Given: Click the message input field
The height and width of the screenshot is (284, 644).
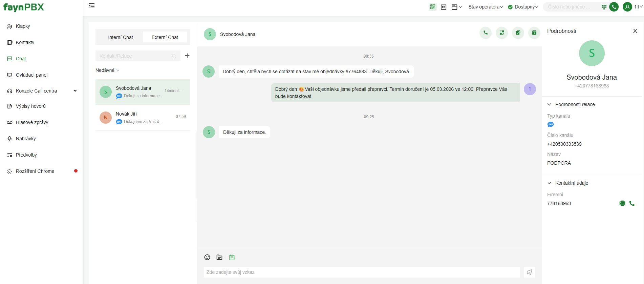Looking at the screenshot, I should coord(361,272).
